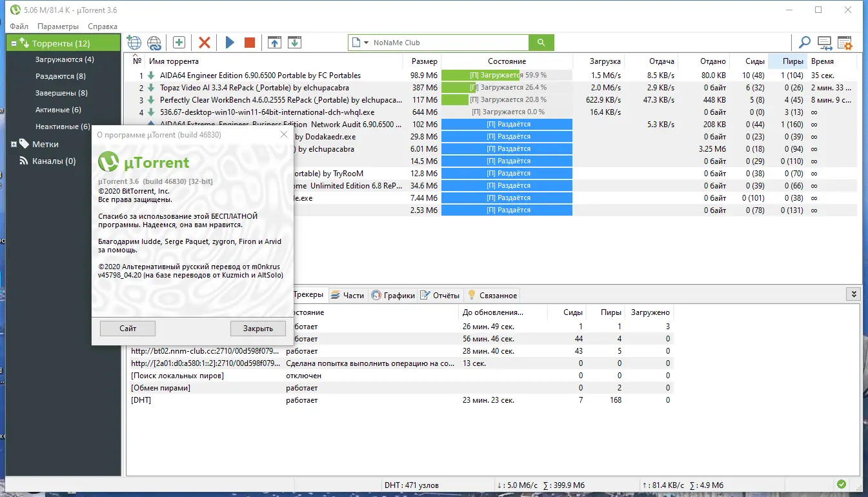Click AIDA64 Engineer progress bar 59.9 %
This screenshot has width=868, height=497.
click(x=507, y=76)
